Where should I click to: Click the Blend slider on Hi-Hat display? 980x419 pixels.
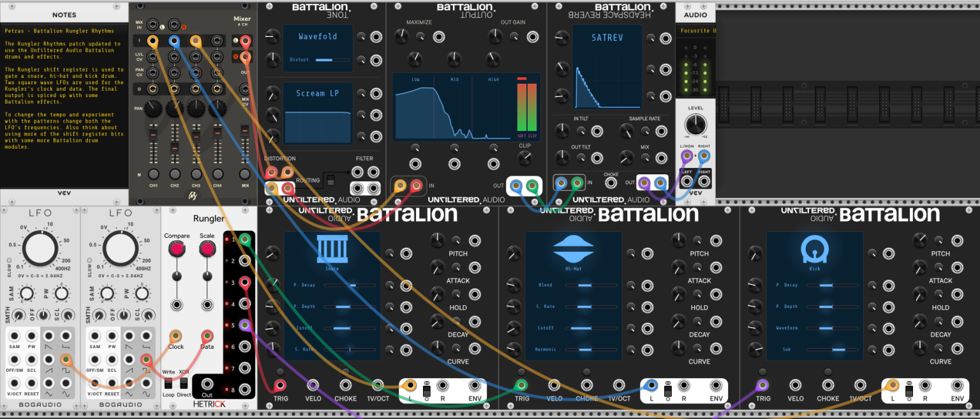click(590, 285)
